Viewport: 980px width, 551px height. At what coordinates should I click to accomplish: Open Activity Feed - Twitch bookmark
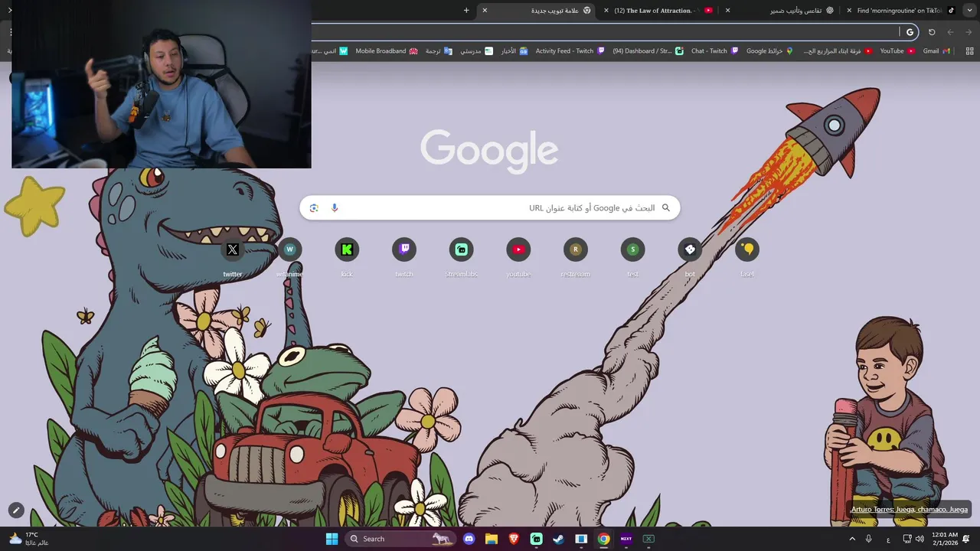[x=570, y=51]
